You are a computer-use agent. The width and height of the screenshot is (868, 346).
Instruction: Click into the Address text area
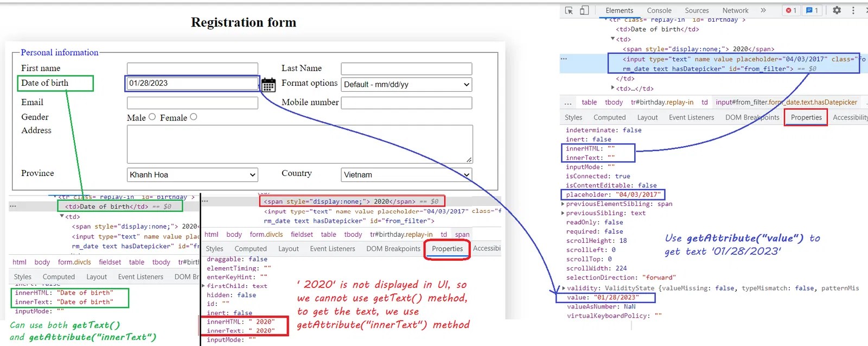[x=300, y=144]
